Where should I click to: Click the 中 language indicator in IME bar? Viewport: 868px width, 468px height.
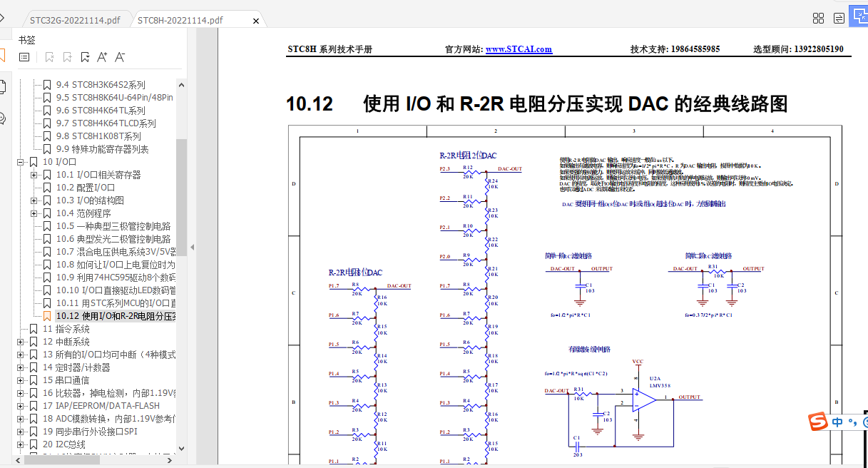[837, 422]
